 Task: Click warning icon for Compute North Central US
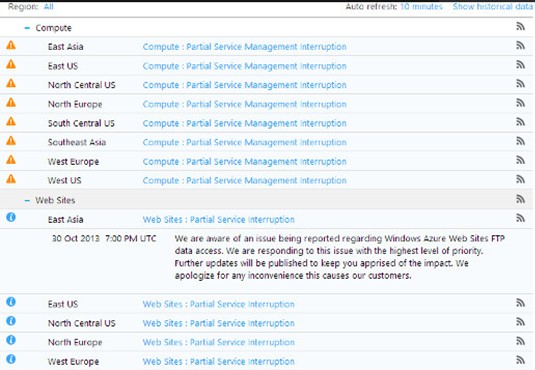point(11,83)
